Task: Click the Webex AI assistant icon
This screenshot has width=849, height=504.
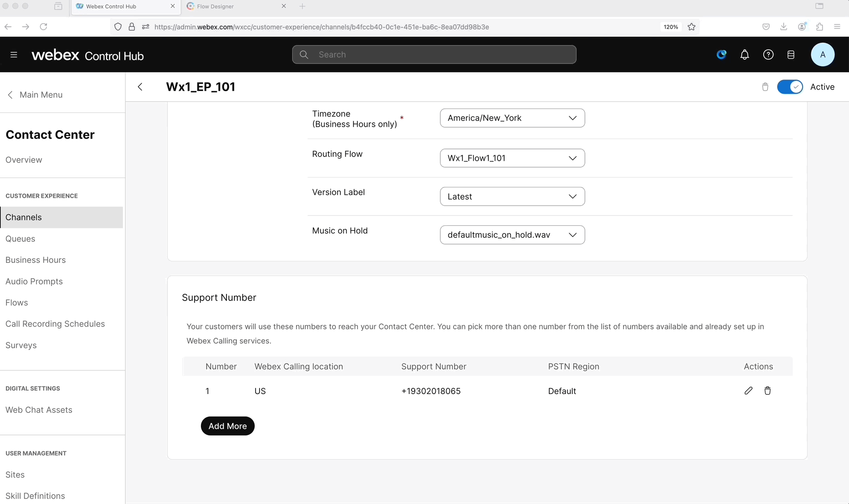Action: coord(721,55)
